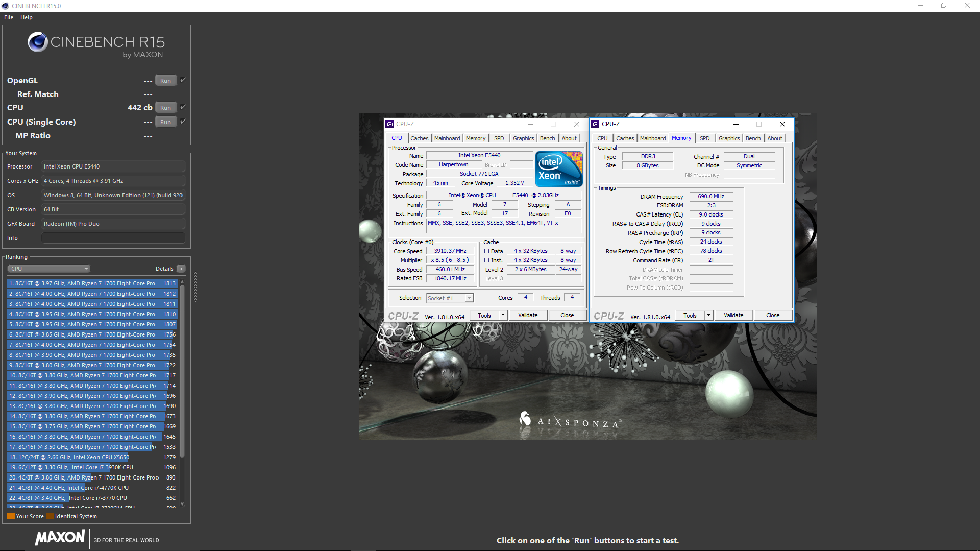Screen dimensions: 980x551
Task: Expand Tools dropdown arrow in right CPU-Z window
Action: click(708, 316)
